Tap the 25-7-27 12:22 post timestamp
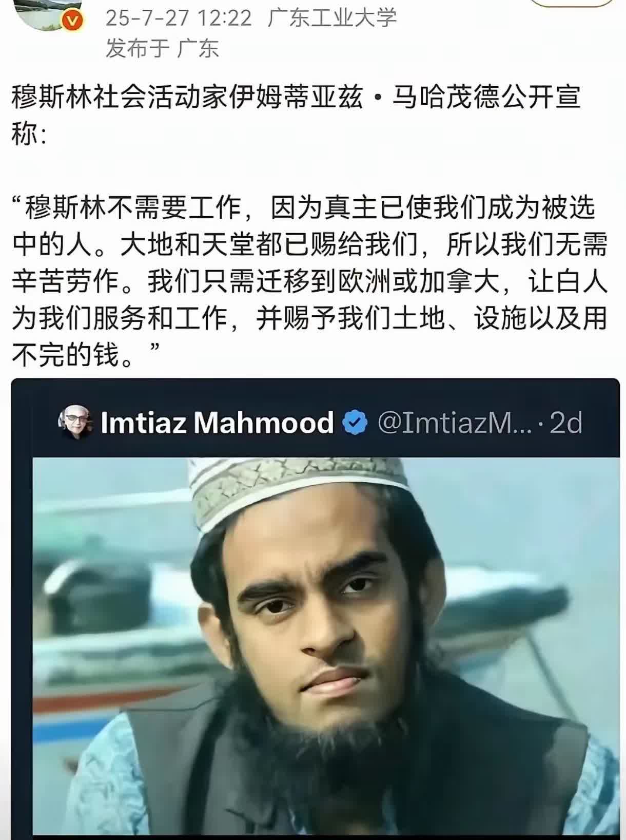626x840 pixels. (179, 19)
